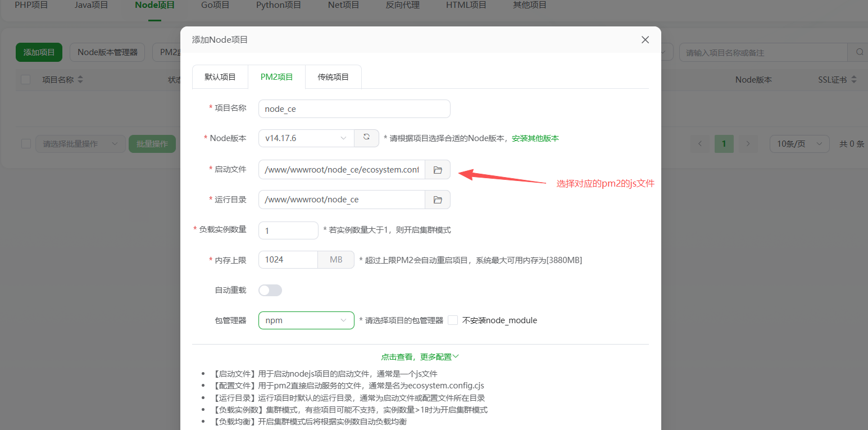
Task: Close the 添加Node项目 dialog
Action: pyautogui.click(x=645, y=39)
